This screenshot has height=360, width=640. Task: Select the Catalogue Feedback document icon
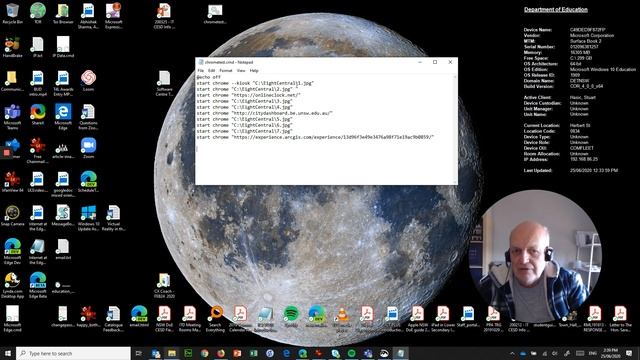coord(113,319)
